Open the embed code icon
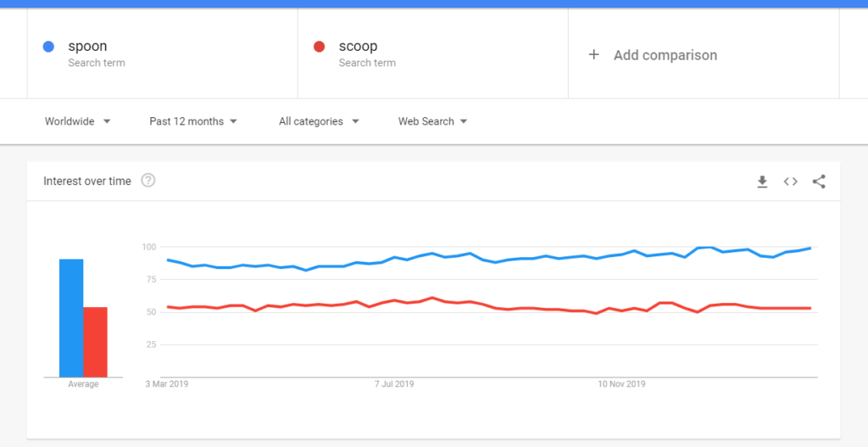 [x=791, y=182]
